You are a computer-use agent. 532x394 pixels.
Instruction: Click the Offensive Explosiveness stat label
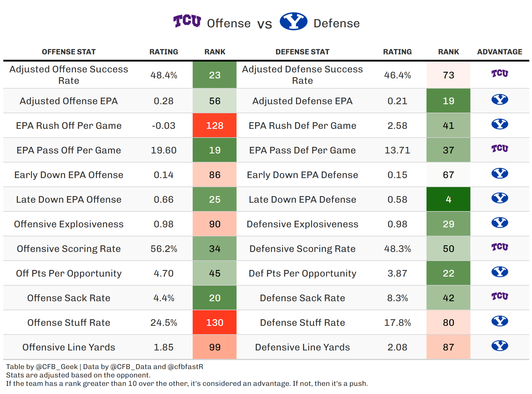pyautogui.click(x=69, y=224)
